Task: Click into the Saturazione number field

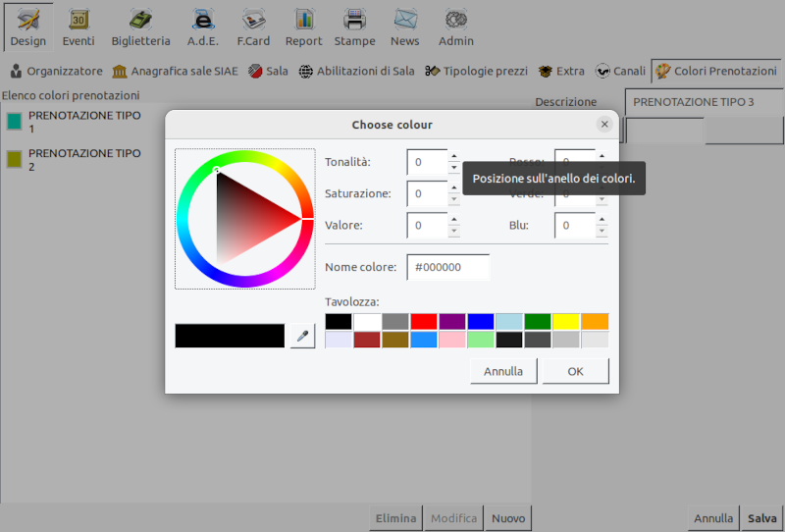Action: (x=427, y=193)
